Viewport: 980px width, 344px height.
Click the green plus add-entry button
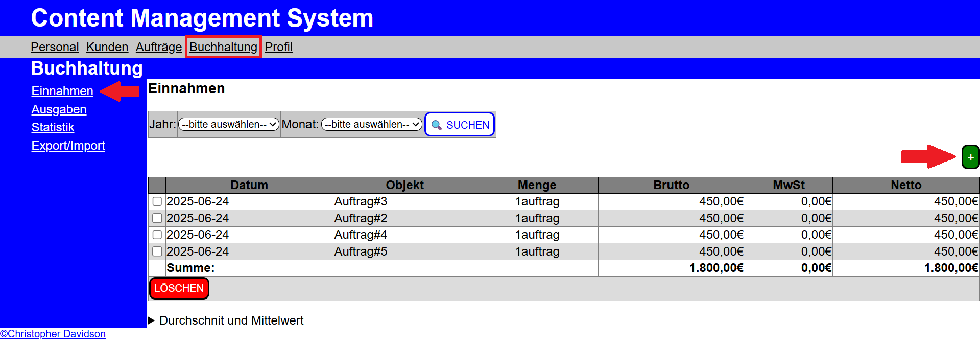tap(970, 157)
